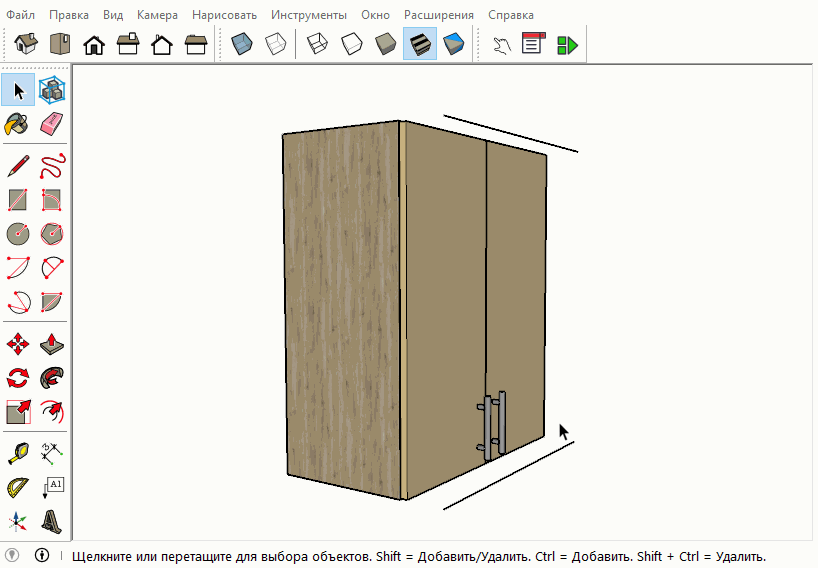Open the Окно menu
Viewport: 818px width, 568px height.
pyautogui.click(x=375, y=15)
